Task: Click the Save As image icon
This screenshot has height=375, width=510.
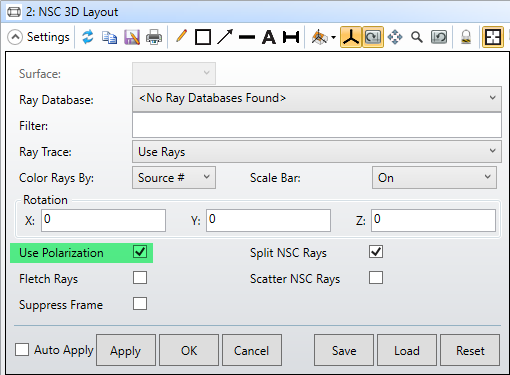Action: click(132, 37)
